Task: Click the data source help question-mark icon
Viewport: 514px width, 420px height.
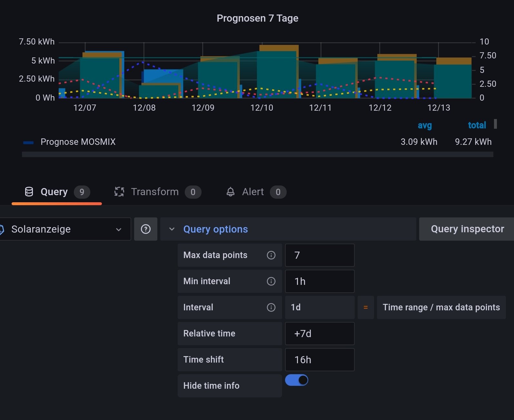Action: click(146, 229)
